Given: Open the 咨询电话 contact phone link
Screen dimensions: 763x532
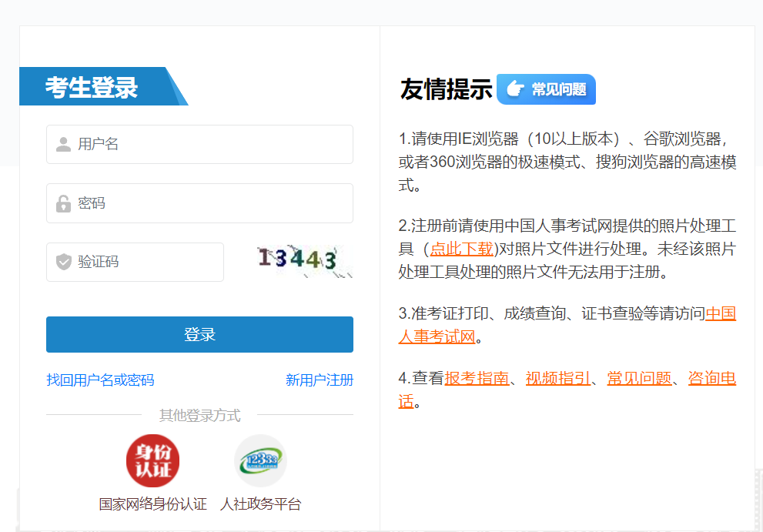Looking at the screenshot, I should click(x=711, y=378).
